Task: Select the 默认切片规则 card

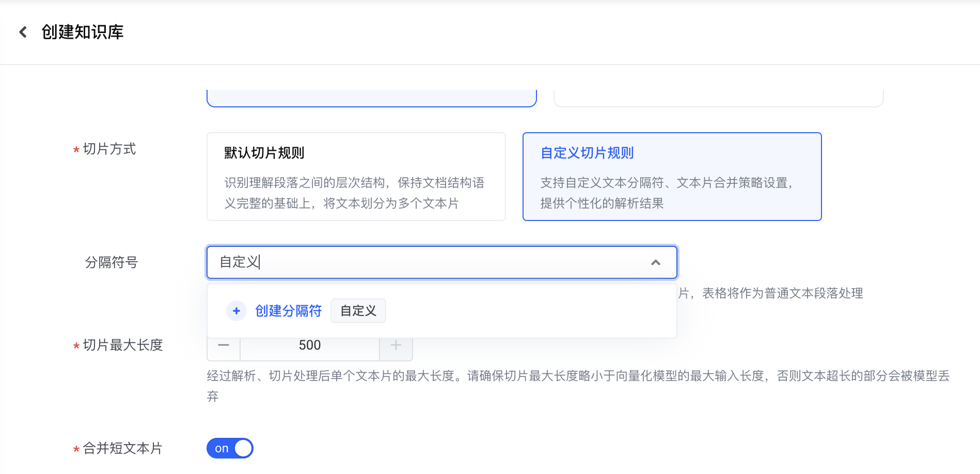Action: [x=356, y=177]
